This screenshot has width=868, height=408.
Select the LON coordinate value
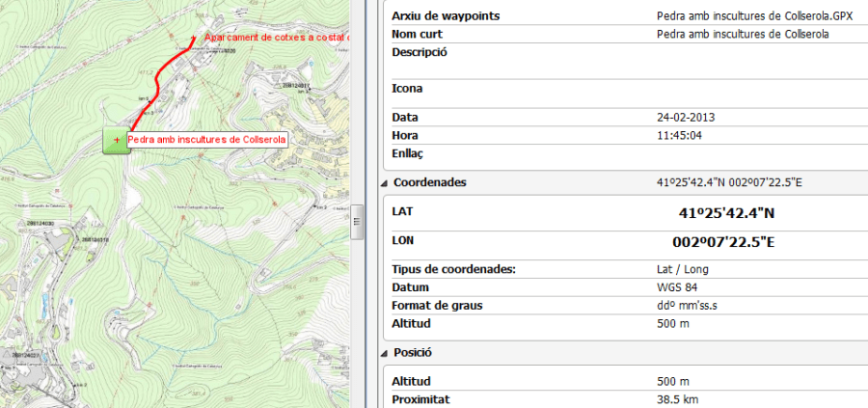(x=725, y=243)
